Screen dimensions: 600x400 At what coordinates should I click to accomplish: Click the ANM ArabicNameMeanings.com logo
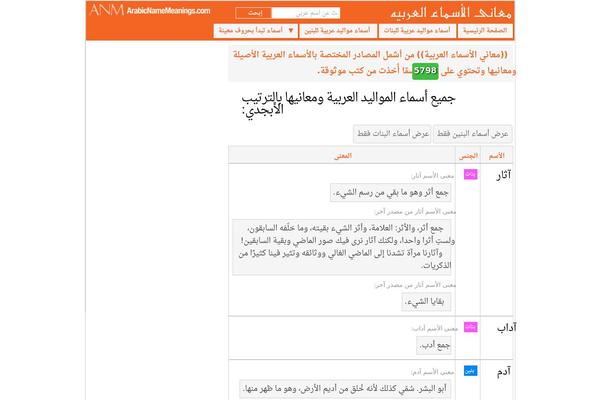[150, 10]
